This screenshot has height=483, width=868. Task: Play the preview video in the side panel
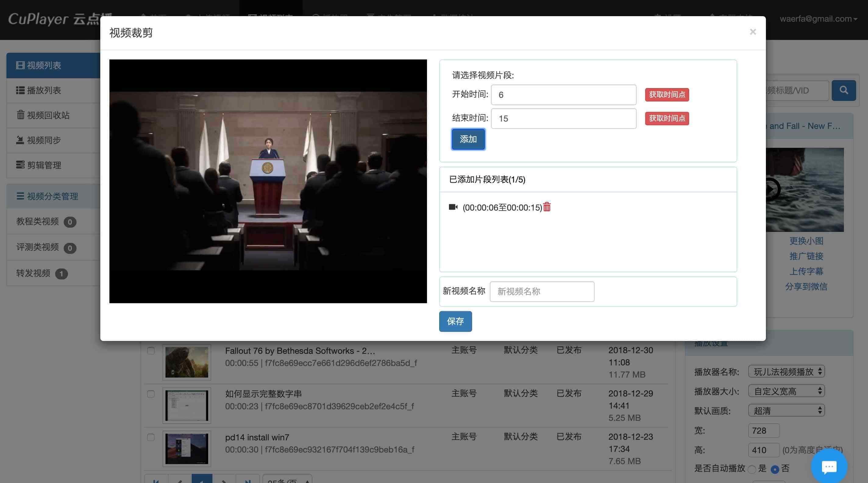772,189
